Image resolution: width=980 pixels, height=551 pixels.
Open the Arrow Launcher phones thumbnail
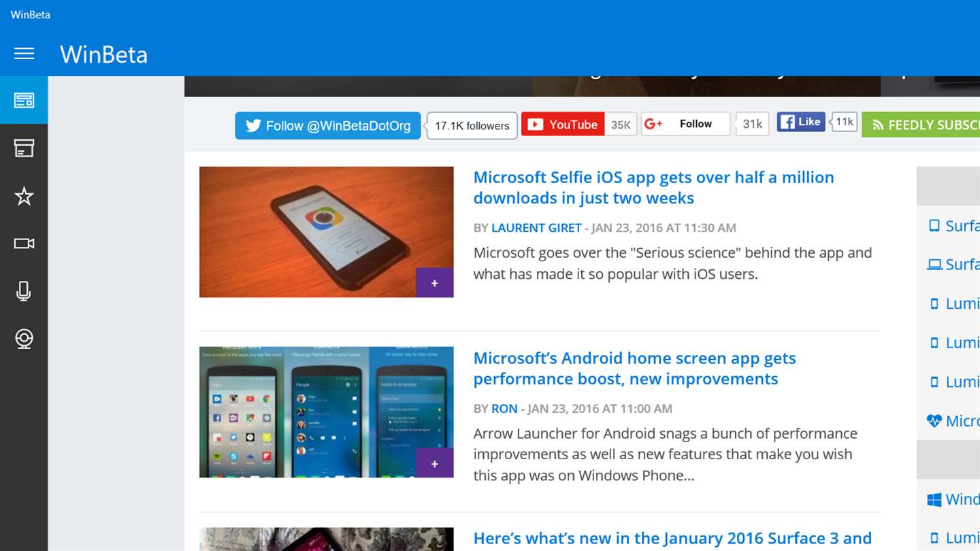point(327,412)
